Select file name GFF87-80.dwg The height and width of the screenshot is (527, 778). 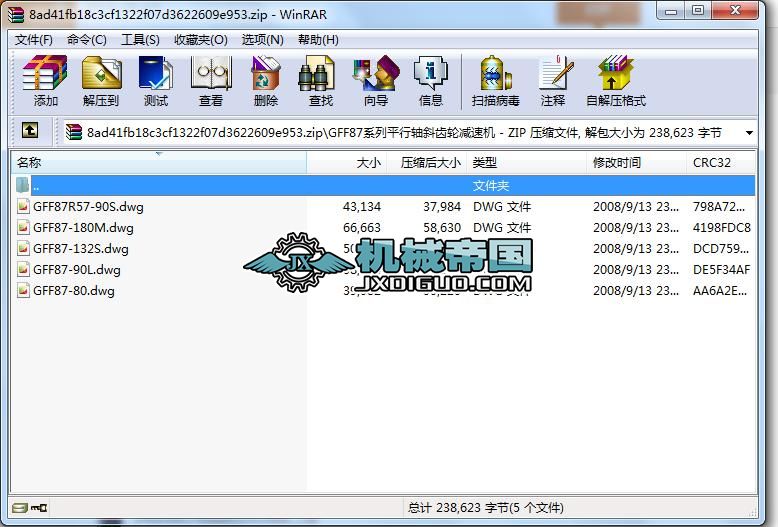(x=74, y=290)
